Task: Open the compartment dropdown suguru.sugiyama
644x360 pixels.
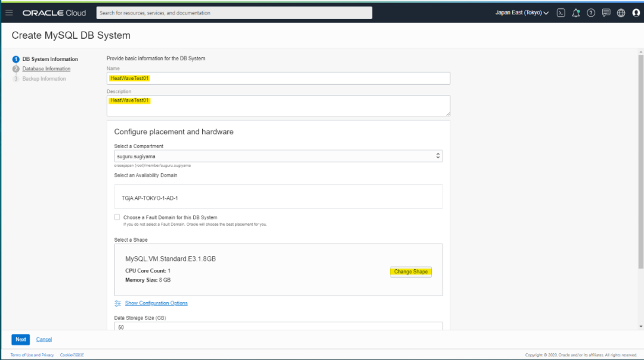Action: tap(278, 156)
